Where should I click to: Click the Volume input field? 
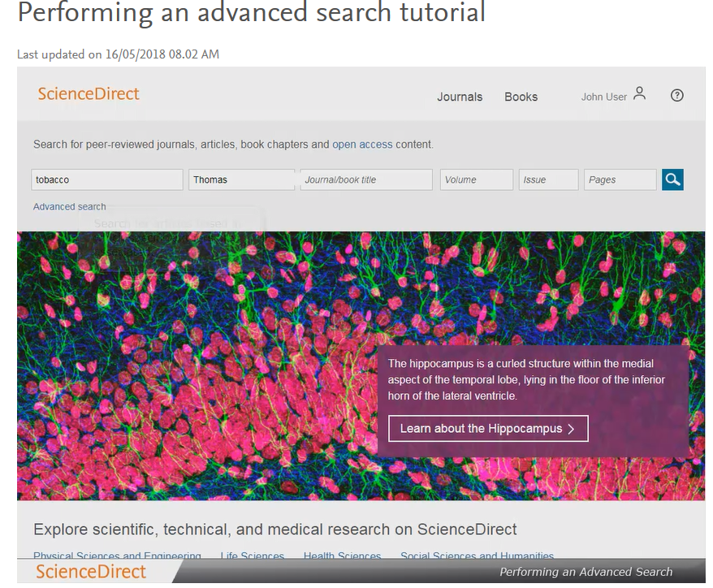pyautogui.click(x=476, y=179)
